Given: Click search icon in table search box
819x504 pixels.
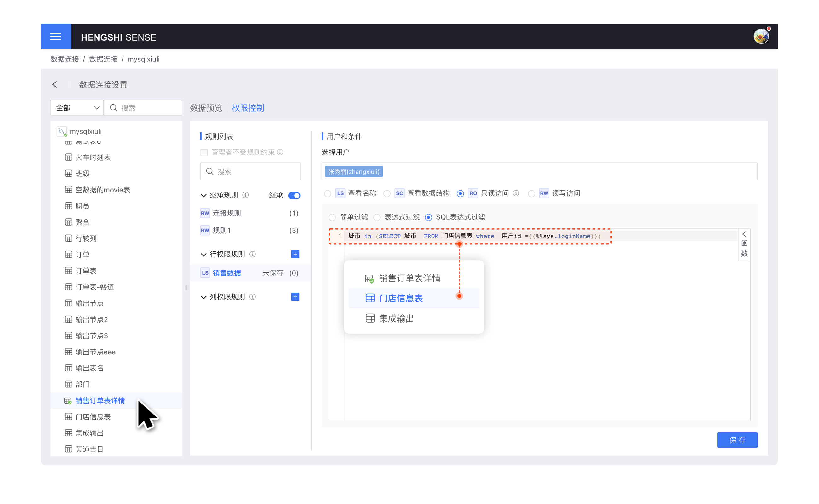Looking at the screenshot, I should tap(113, 108).
